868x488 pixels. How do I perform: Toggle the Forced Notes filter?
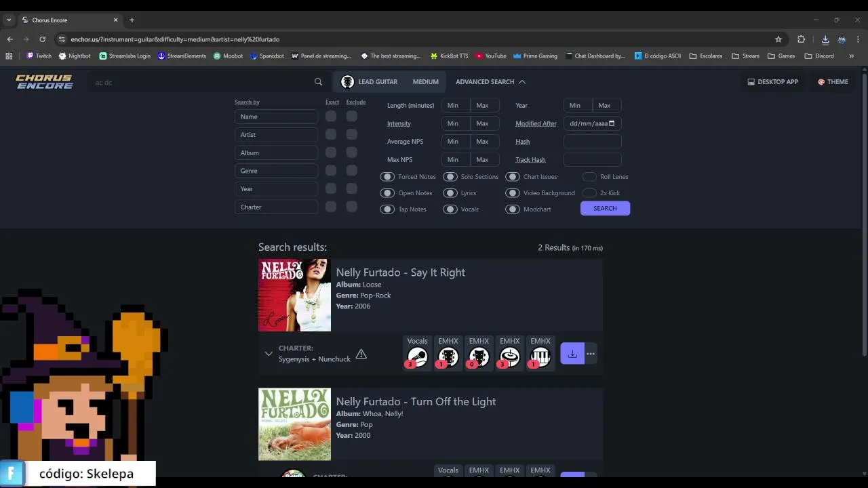(387, 177)
